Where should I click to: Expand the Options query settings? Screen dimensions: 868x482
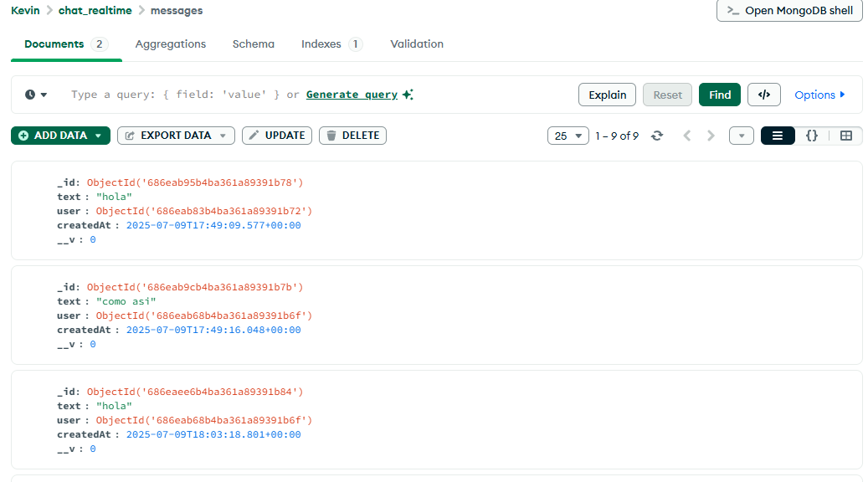point(819,95)
